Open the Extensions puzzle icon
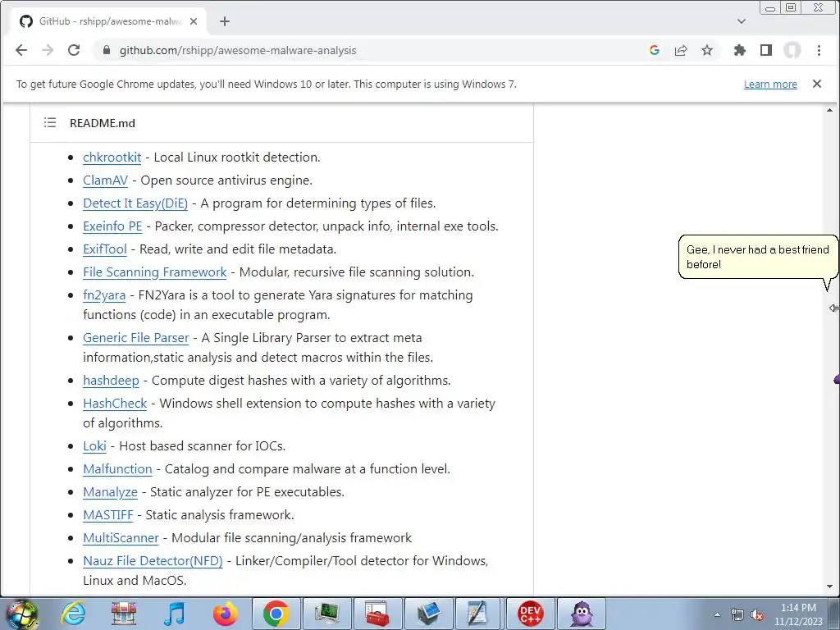The image size is (840, 630). click(740, 50)
